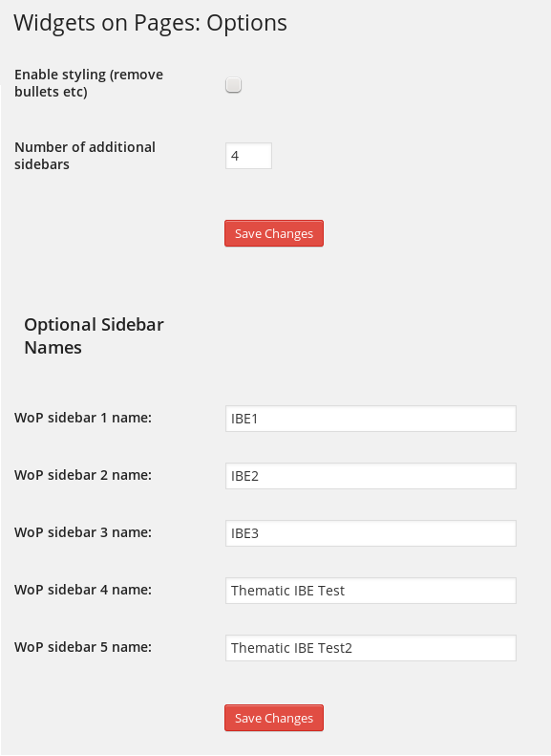Click the 'Number of additional sidebars' label
This screenshot has width=551, height=756.
coord(85,156)
